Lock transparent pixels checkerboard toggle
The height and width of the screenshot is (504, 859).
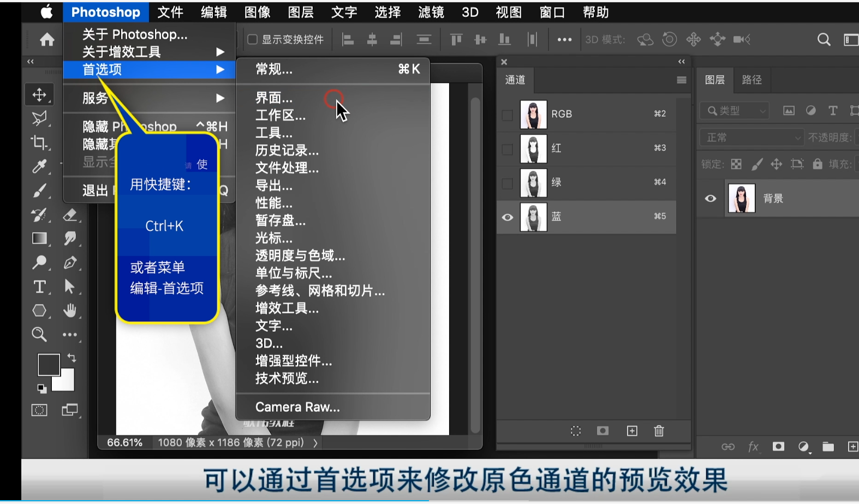coord(736,164)
